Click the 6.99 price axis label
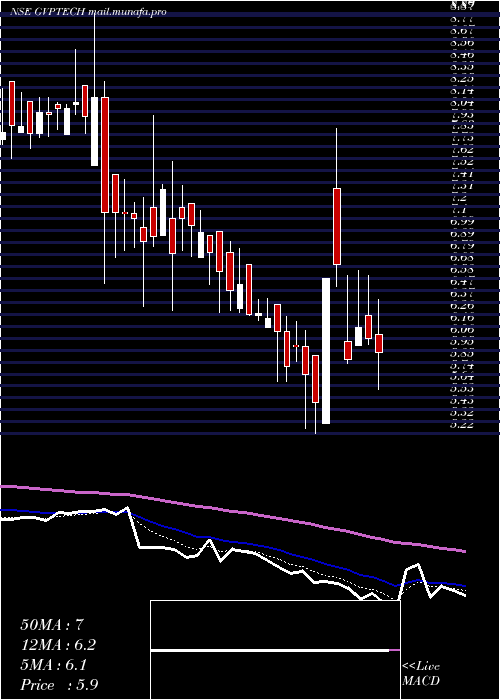Image resolution: width=500 pixels, height=700 pixels. click(x=462, y=222)
